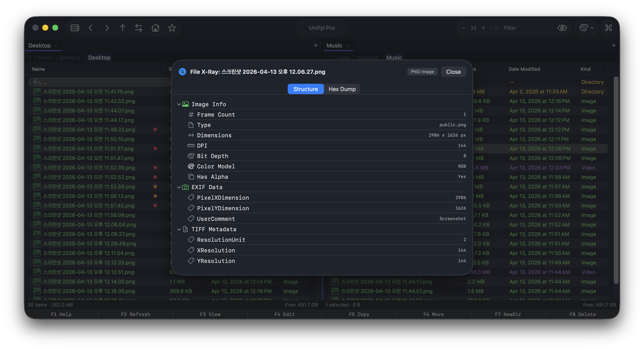Toggle hidden files eye icon
This screenshot has height=351, width=644.
562,28
